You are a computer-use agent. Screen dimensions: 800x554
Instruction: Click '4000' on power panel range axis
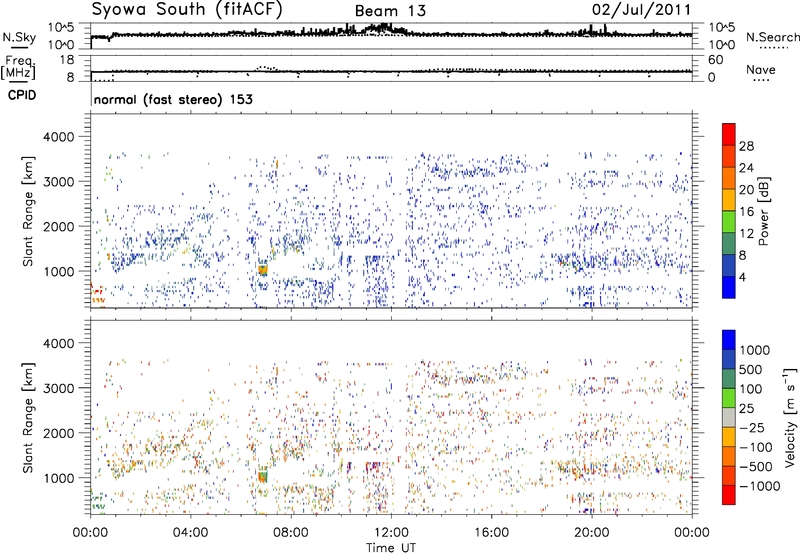tap(58, 137)
